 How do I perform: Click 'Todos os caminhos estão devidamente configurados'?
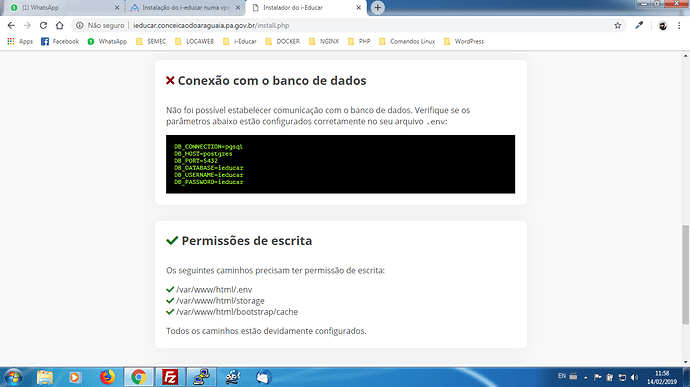266,331
